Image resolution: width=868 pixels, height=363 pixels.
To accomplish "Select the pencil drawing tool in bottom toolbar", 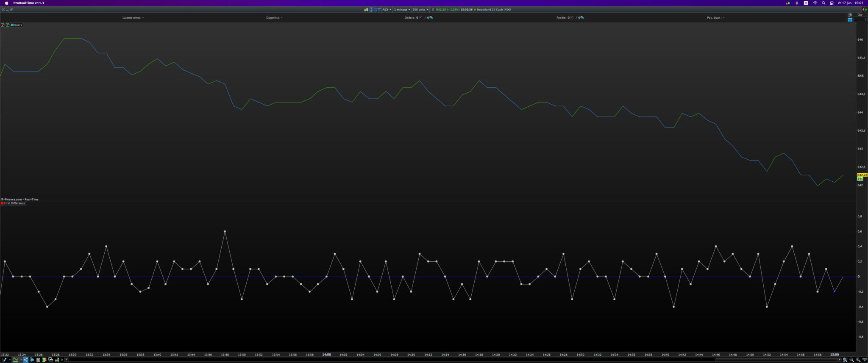I will 4,360.
